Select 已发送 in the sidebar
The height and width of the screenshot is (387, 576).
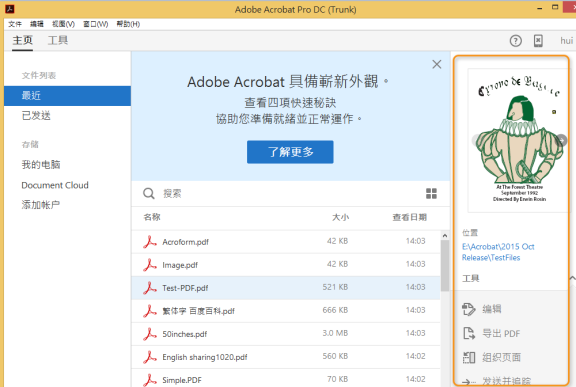[x=36, y=116]
